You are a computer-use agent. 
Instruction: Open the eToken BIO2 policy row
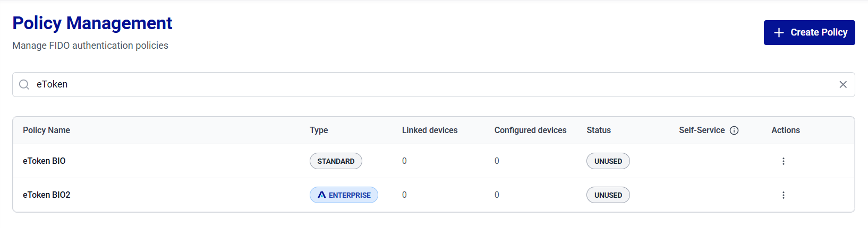coord(433,195)
